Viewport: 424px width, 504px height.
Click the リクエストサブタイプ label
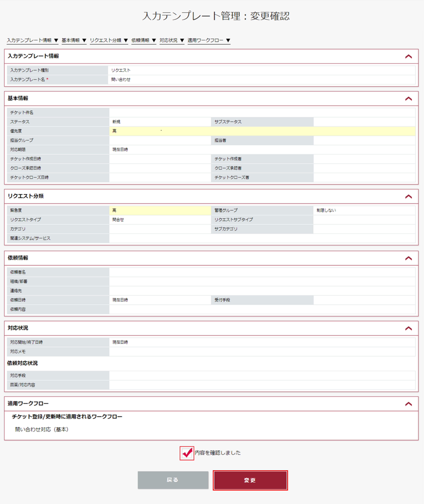click(x=234, y=220)
